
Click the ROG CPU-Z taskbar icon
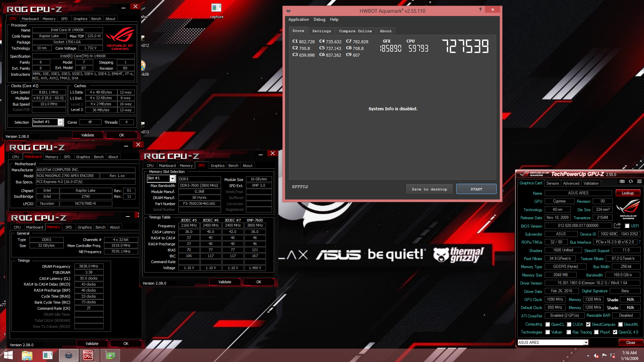pos(88,355)
